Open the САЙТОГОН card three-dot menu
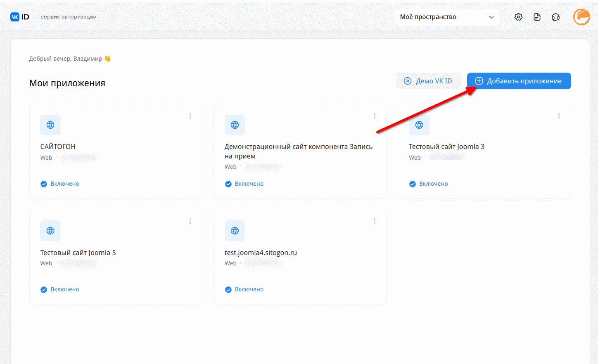 pos(190,116)
